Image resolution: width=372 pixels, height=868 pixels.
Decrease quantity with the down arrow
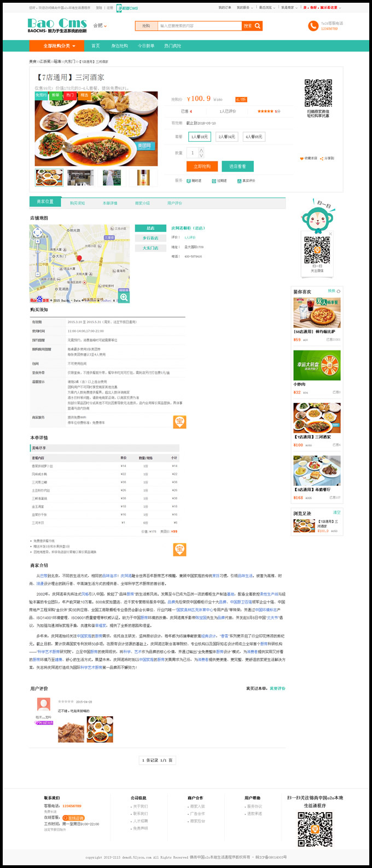pos(201,156)
